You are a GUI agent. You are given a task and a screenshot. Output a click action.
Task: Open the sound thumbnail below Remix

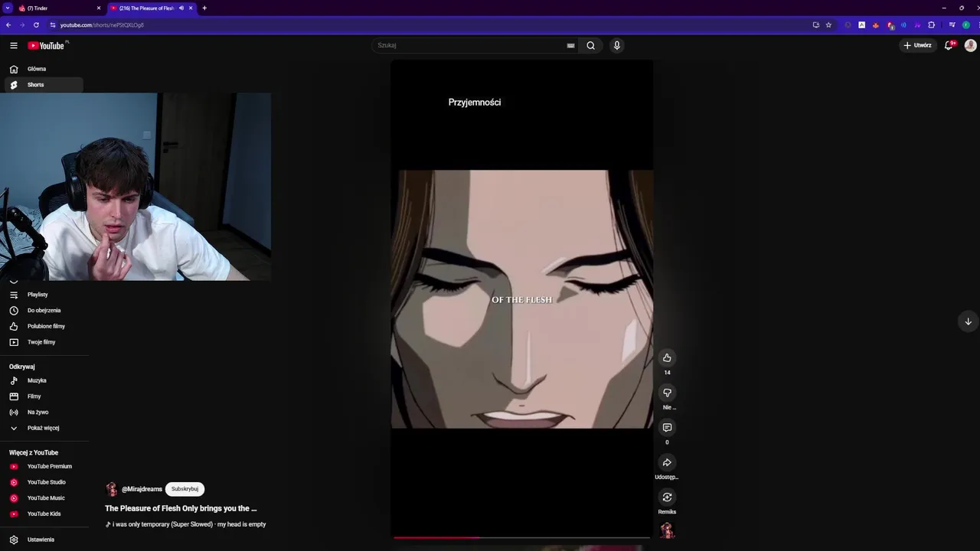coord(667,530)
